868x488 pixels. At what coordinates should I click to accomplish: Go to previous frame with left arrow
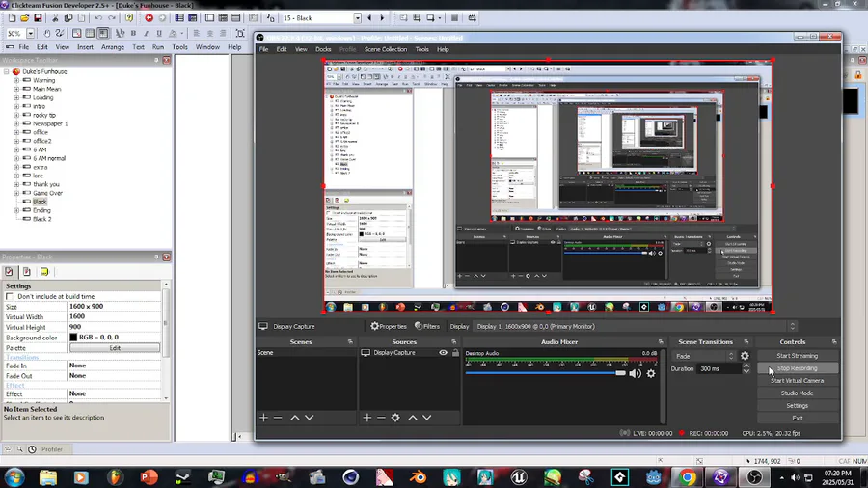click(369, 18)
